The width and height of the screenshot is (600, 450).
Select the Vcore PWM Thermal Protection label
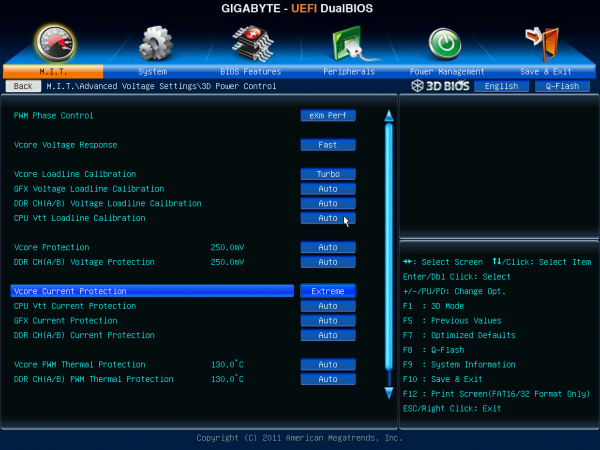coord(80,365)
